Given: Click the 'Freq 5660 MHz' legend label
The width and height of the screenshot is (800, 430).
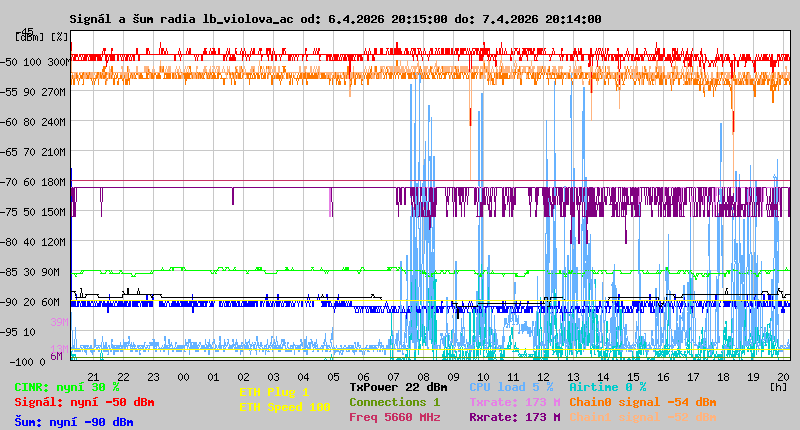Looking at the screenshot, I should pyautogui.click(x=394, y=417).
